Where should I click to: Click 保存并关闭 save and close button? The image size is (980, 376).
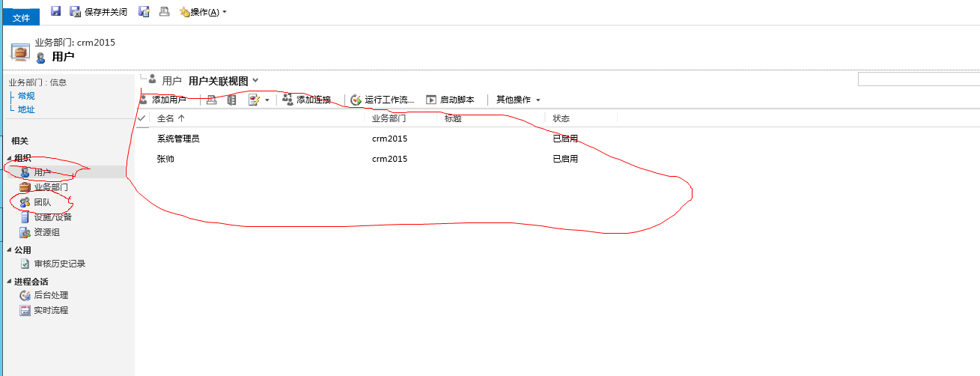click(98, 12)
